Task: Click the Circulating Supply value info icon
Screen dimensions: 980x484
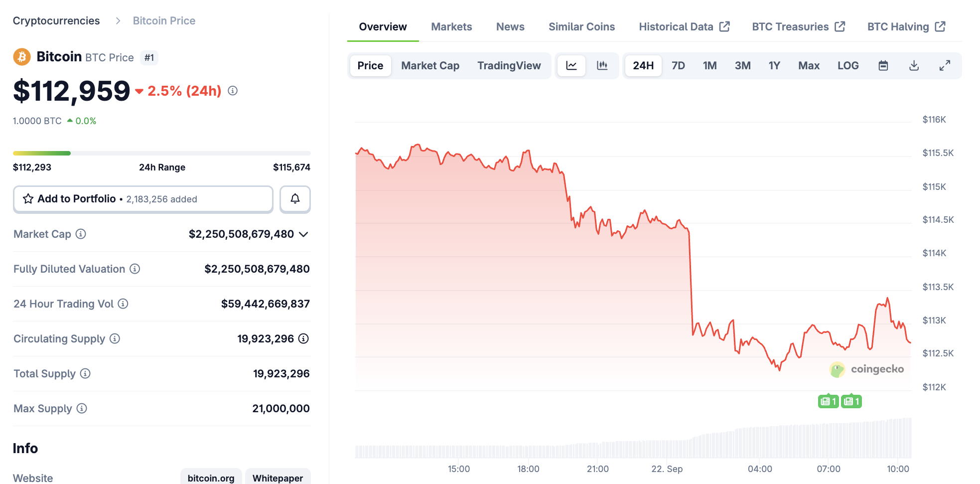Action: pos(303,338)
